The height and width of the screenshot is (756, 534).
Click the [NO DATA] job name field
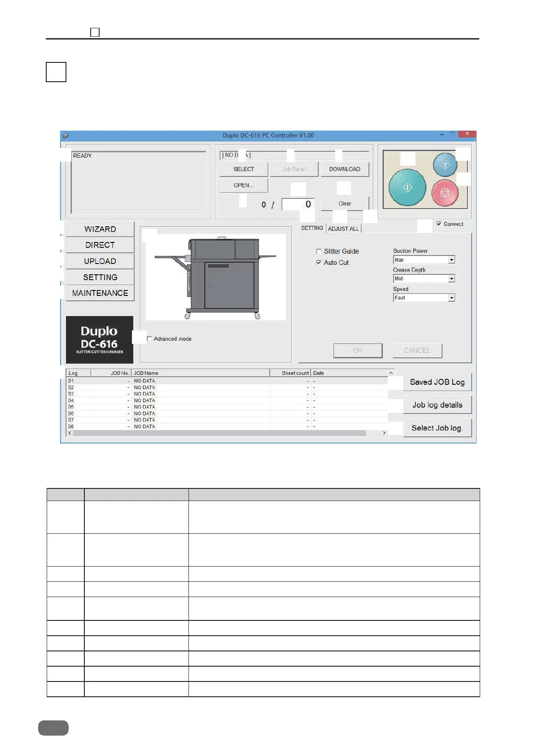click(x=294, y=155)
